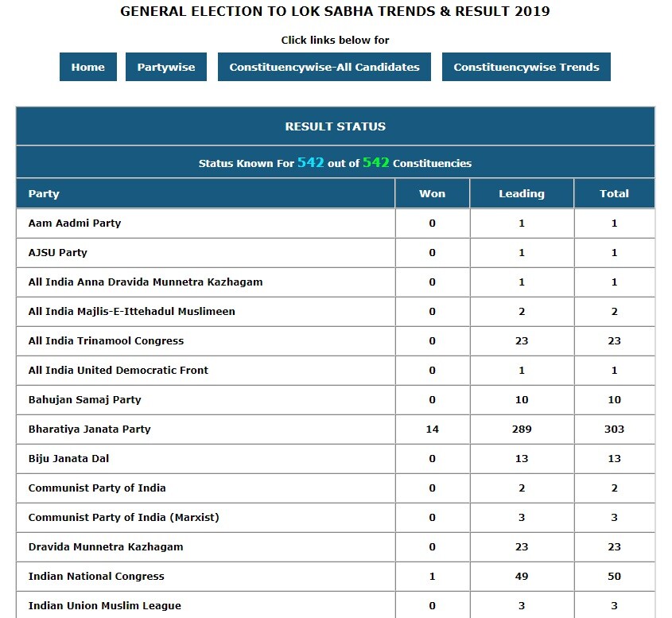Image resolution: width=672 pixels, height=618 pixels.
Task: Click All India United Democratic Front's Total value
Action: tap(614, 371)
